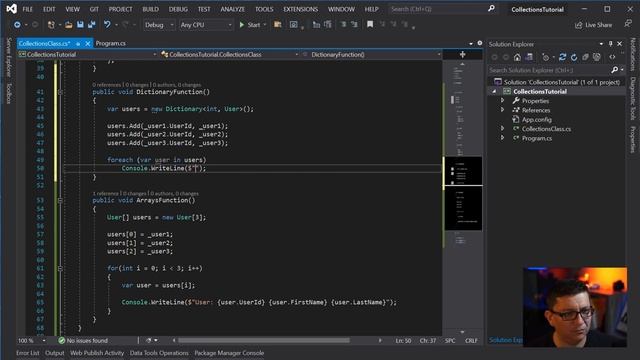Open the Start button dropdown arrow
Image resolution: width=640 pixels, height=360 pixels.
tap(265, 25)
